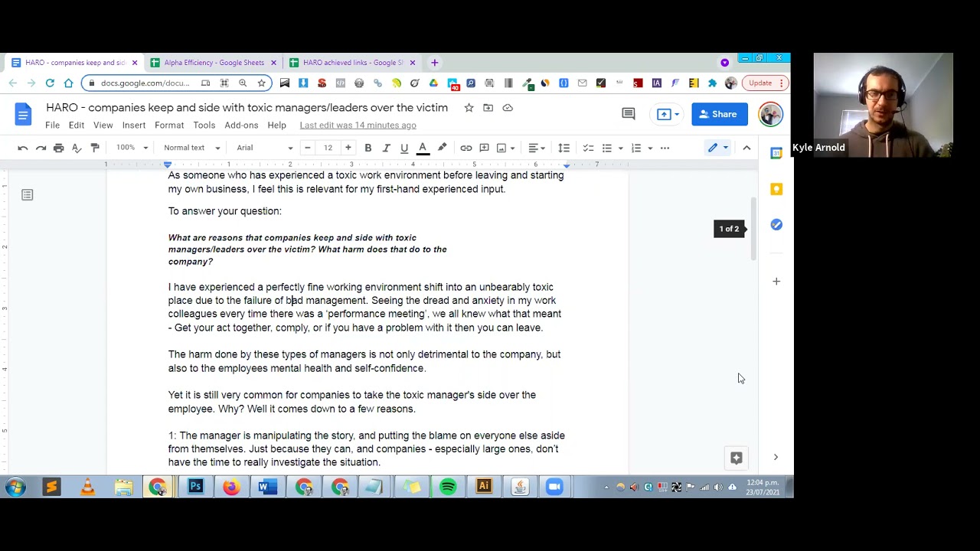This screenshot has width=980, height=551.
Task: Open Google account avatar menu
Action: (770, 114)
